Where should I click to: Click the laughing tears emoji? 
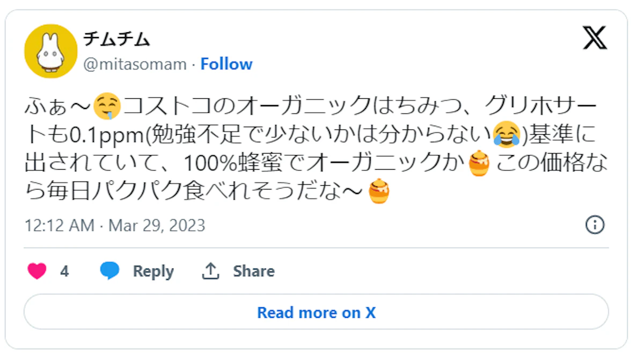[507, 134]
